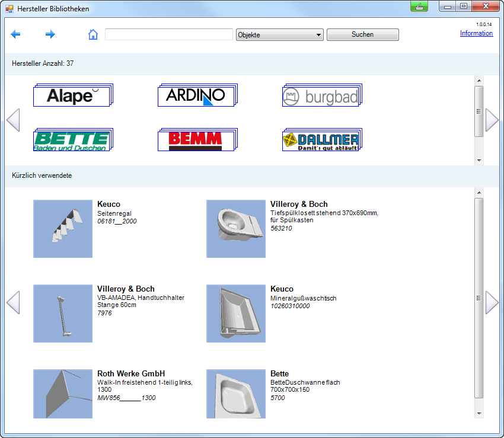Image resolution: width=504 pixels, height=438 pixels.
Task: Open the Objekte dropdown
Action: point(280,35)
